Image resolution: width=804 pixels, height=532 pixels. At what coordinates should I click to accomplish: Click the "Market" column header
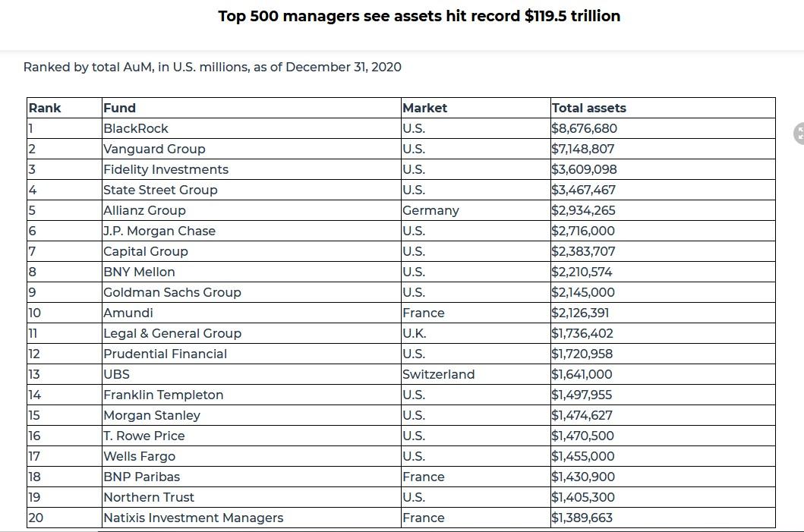[x=425, y=108]
